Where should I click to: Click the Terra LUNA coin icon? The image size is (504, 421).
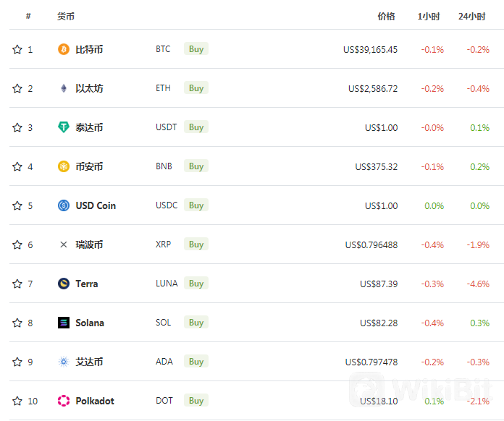(64, 284)
